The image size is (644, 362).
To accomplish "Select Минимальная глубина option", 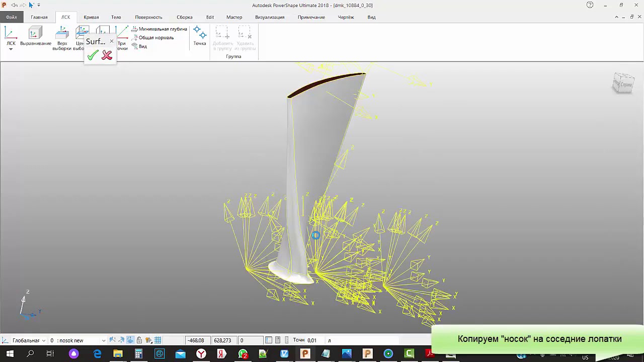I will [159, 29].
